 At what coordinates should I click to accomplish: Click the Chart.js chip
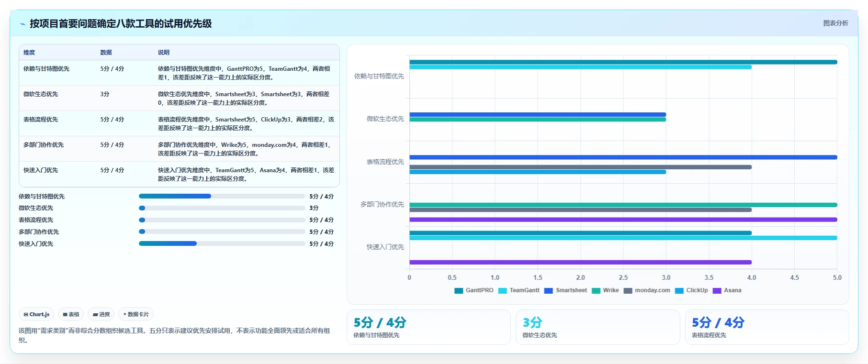pyautogui.click(x=36, y=314)
